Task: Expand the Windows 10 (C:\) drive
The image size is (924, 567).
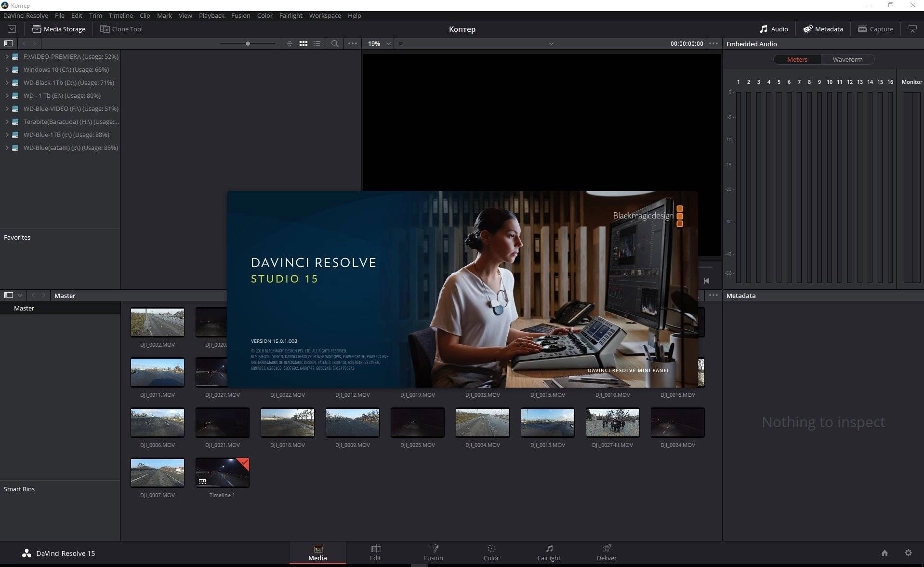Action: (7, 69)
